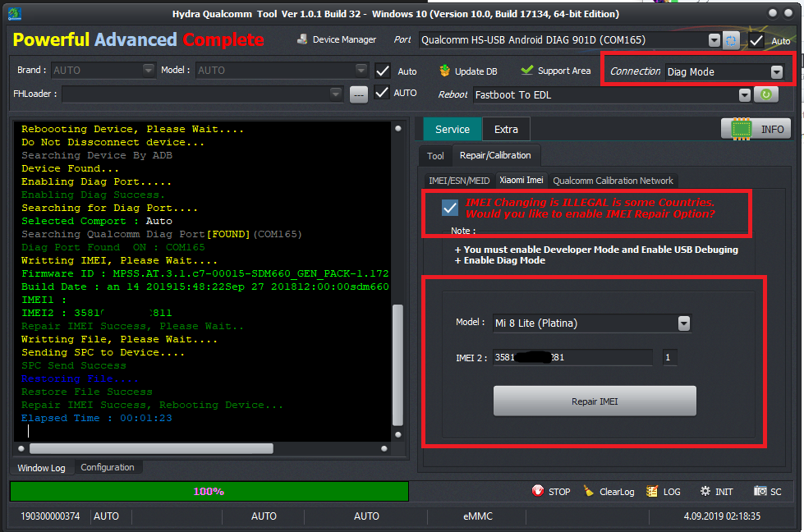Open Device Manager from the toolbar
This screenshot has height=532, width=804.
pos(337,39)
